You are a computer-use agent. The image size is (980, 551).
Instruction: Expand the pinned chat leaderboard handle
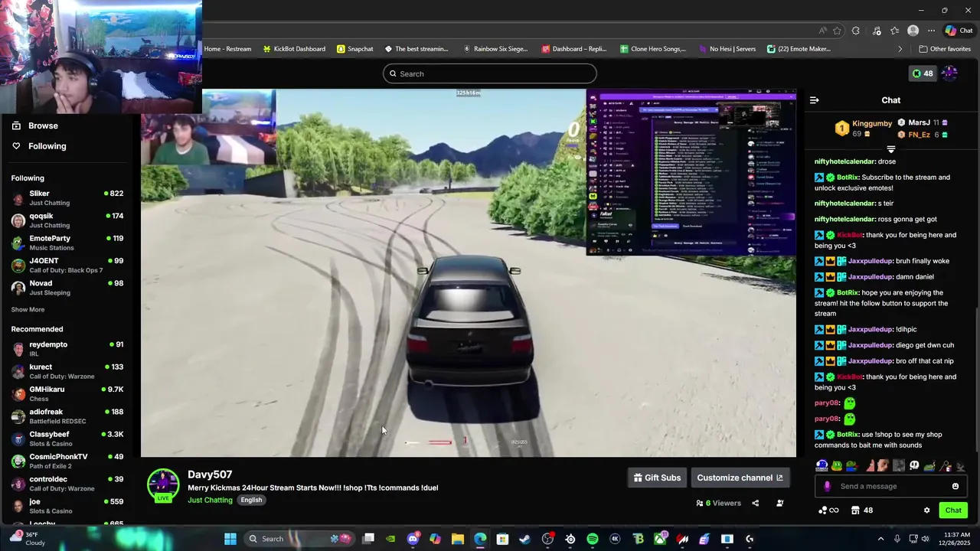tap(890, 149)
